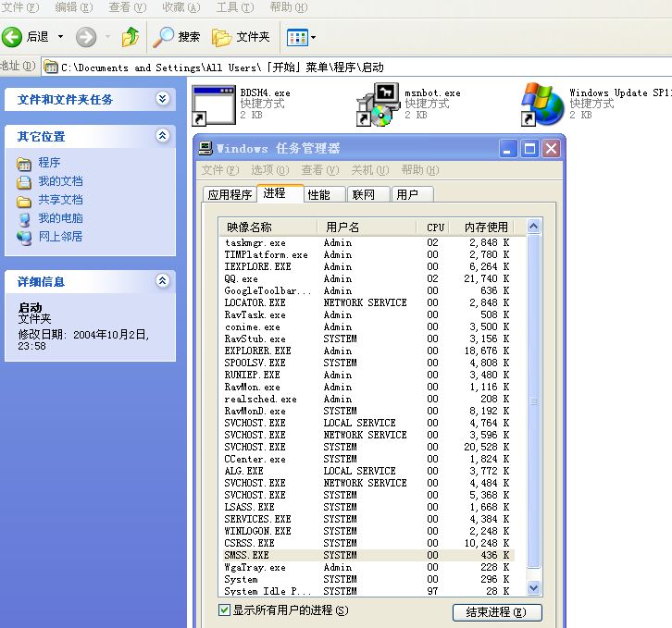Select EXPLORER.EXE process row
672x628 pixels.
pos(367,351)
